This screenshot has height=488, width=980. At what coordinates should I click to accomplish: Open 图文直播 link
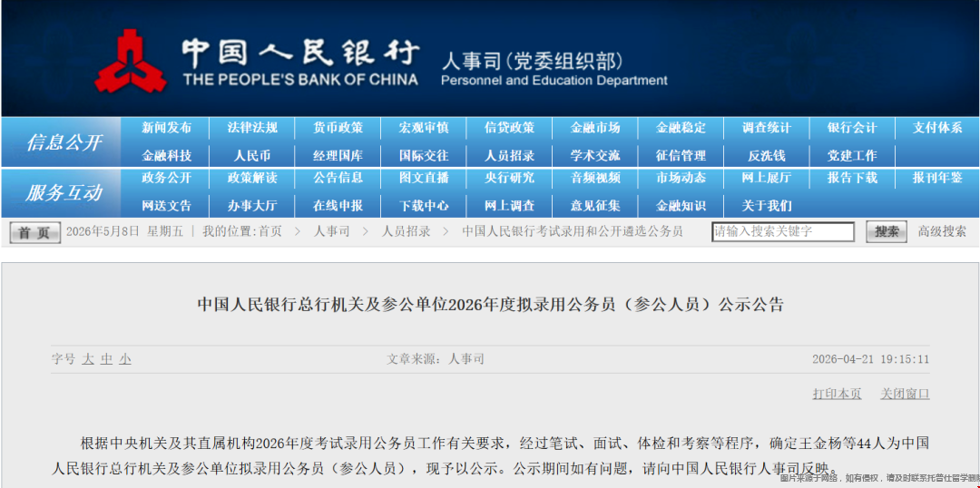(424, 178)
